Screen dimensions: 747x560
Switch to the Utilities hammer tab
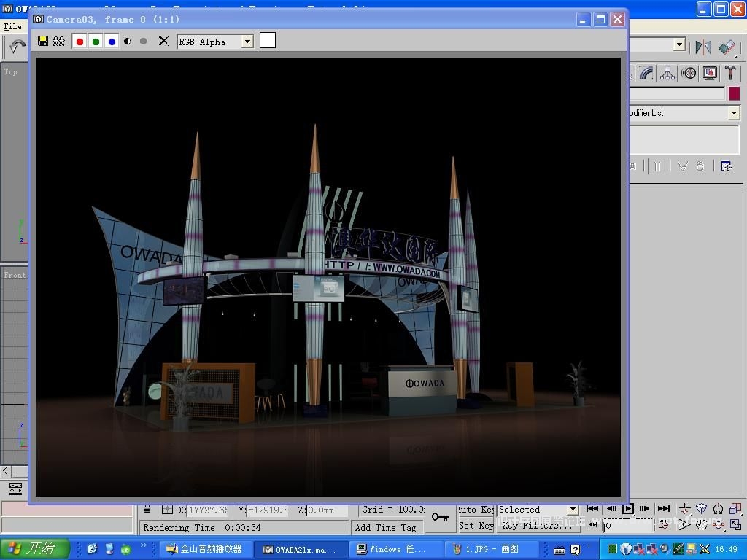coord(730,73)
